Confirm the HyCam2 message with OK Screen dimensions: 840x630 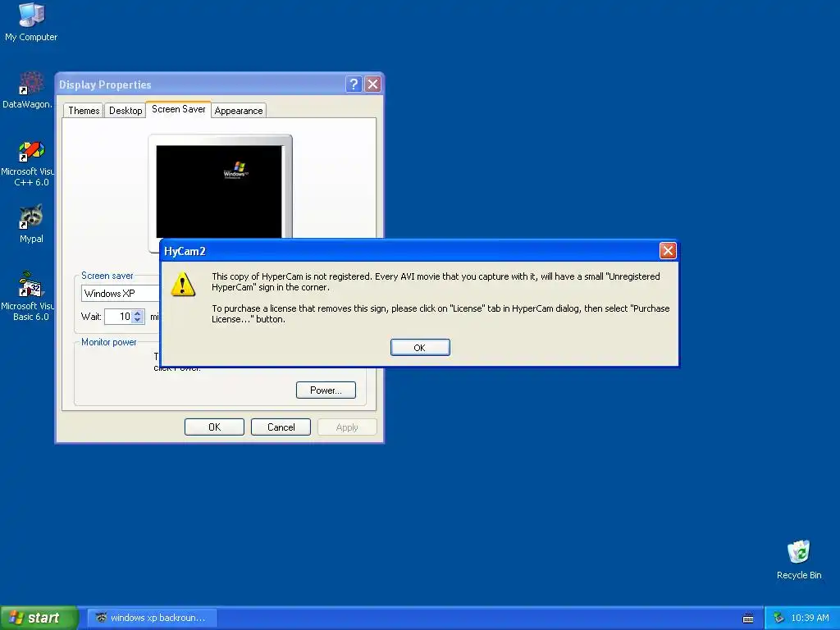[x=420, y=347]
